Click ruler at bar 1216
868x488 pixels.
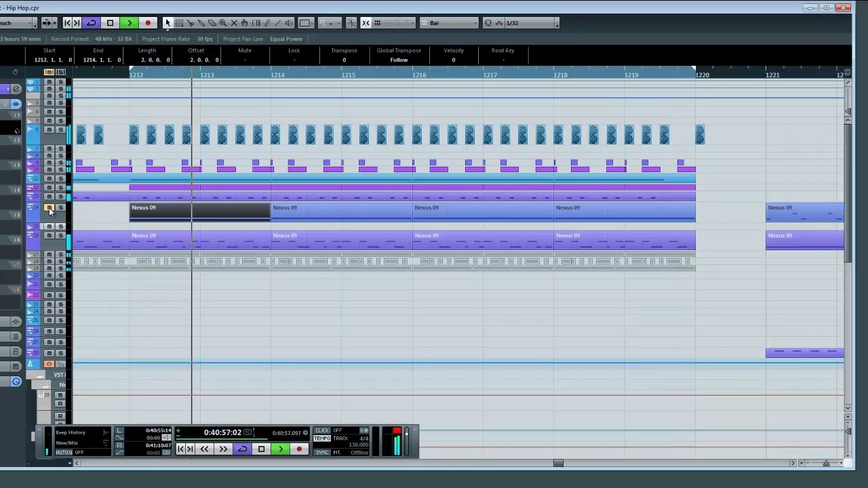(419, 75)
